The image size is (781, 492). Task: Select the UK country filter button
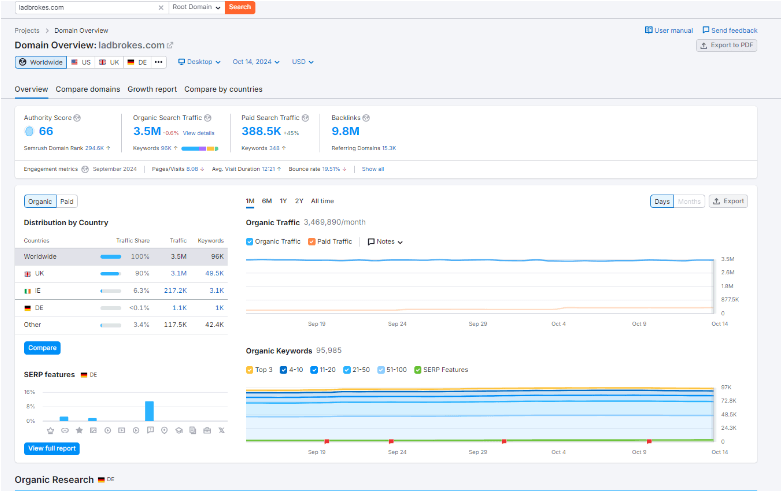pyautogui.click(x=109, y=62)
